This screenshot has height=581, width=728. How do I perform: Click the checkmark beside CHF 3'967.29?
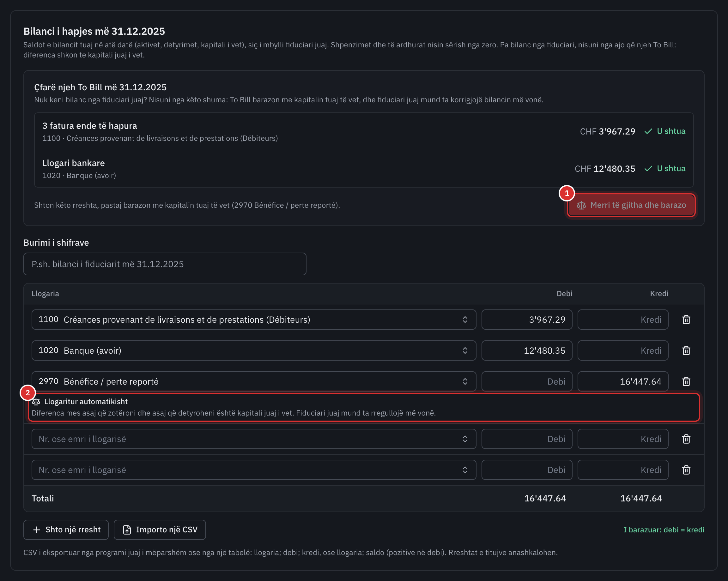[648, 131]
